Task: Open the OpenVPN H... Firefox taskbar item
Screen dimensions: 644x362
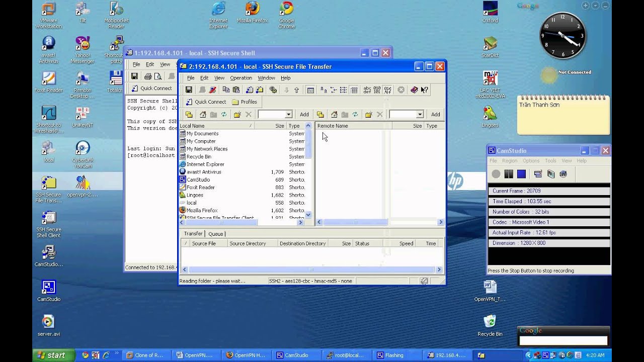Action: (246, 355)
